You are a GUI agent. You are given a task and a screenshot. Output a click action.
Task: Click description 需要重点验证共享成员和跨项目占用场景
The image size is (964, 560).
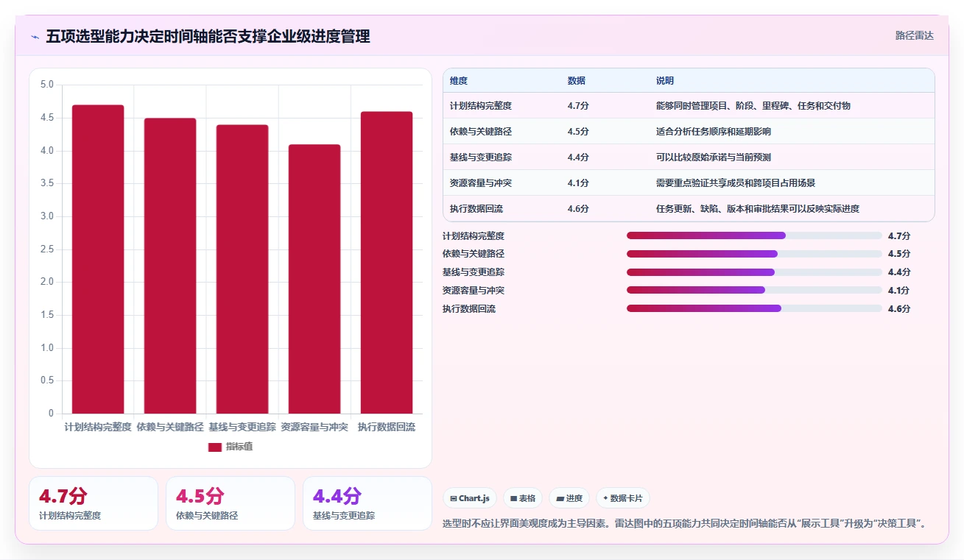click(x=736, y=183)
